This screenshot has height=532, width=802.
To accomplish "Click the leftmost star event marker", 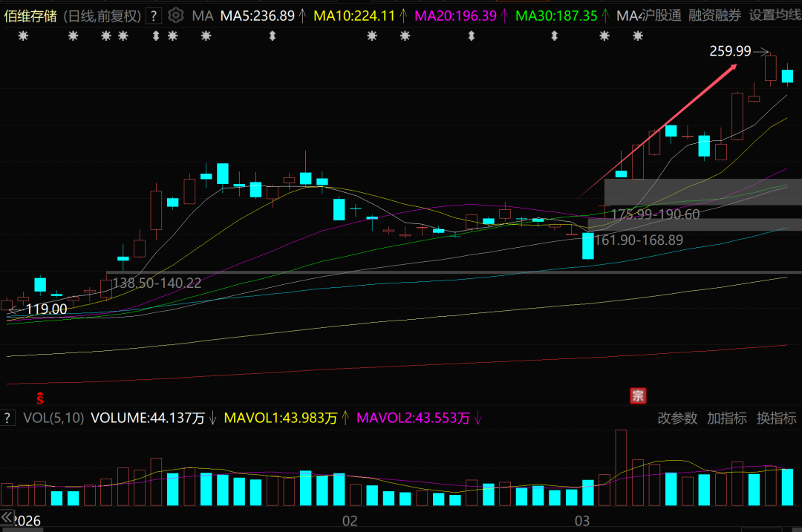I will click(x=23, y=36).
